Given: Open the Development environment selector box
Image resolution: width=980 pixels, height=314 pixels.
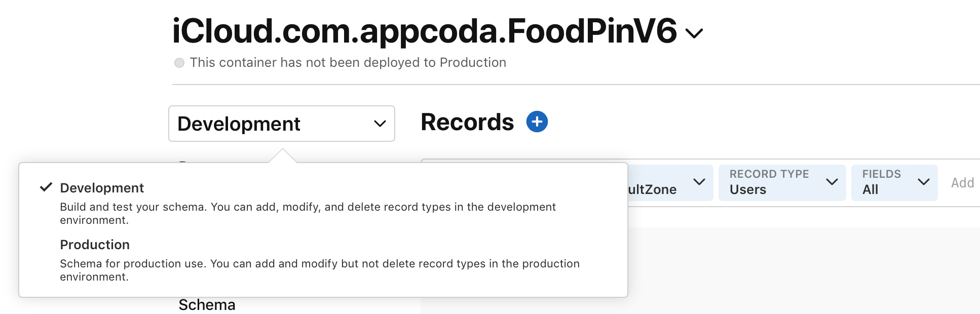Looking at the screenshot, I should [281, 124].
